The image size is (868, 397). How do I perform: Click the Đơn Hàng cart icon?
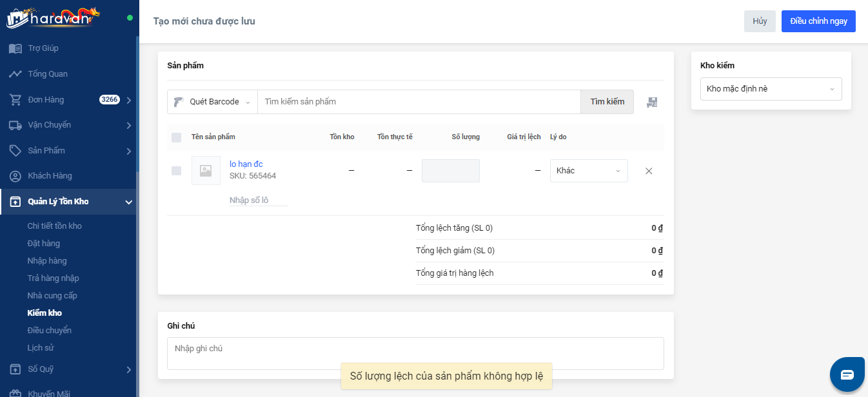coord(15,100)
